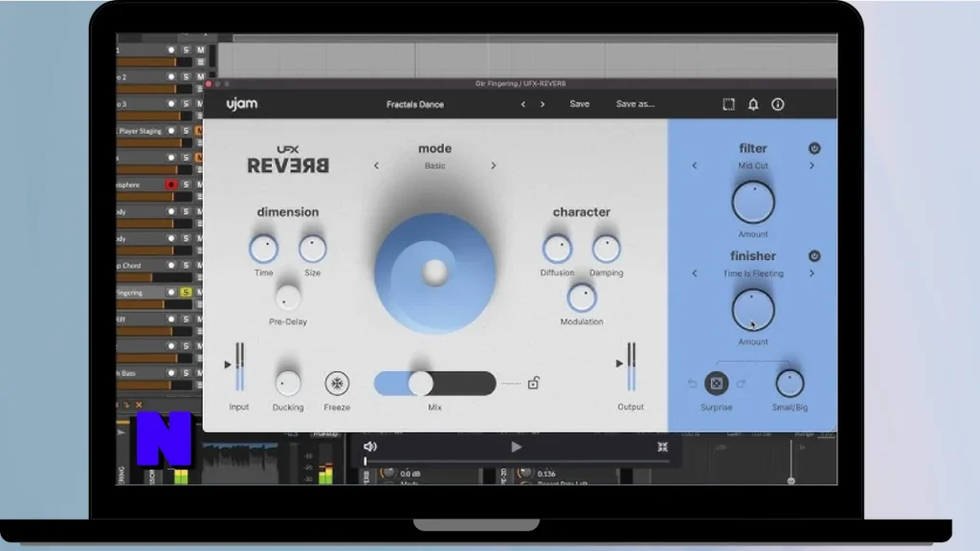
Task: Click the Save button
Action: (579, 103)
